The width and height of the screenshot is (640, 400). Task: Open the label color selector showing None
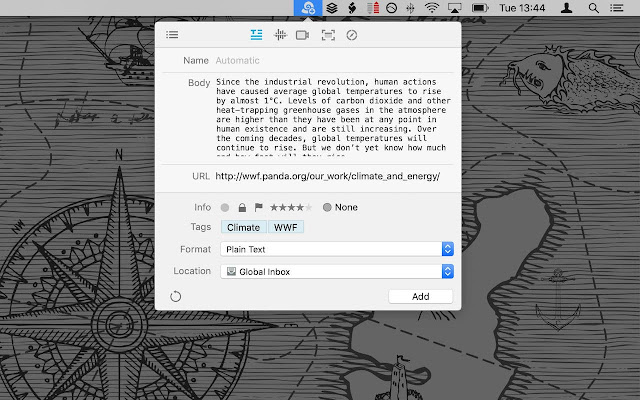pyautogui.click(x=340, y=208)
